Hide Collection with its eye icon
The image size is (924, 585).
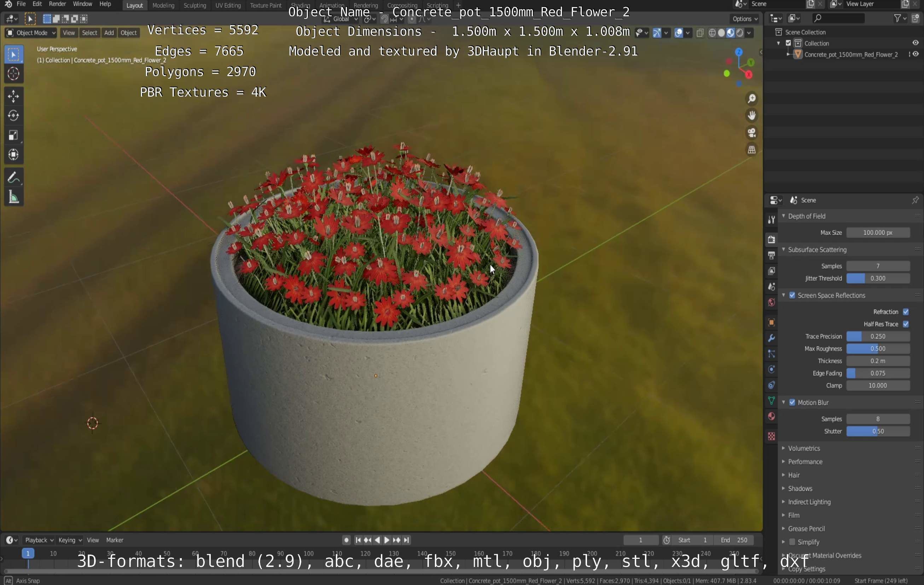tap(916, 43)
